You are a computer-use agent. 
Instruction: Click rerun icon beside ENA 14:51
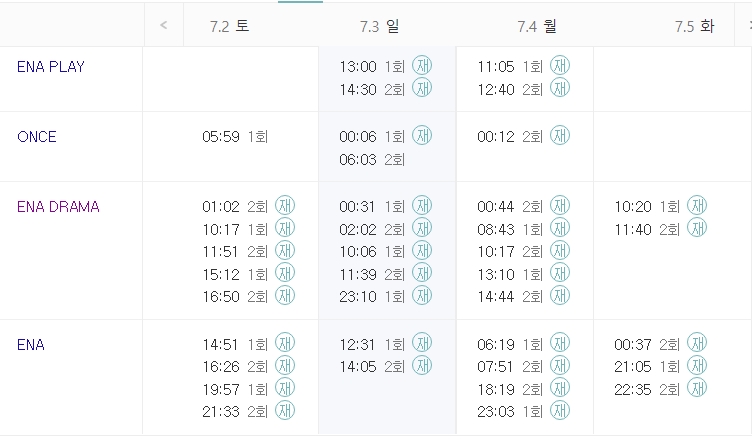tap(285, 343)
